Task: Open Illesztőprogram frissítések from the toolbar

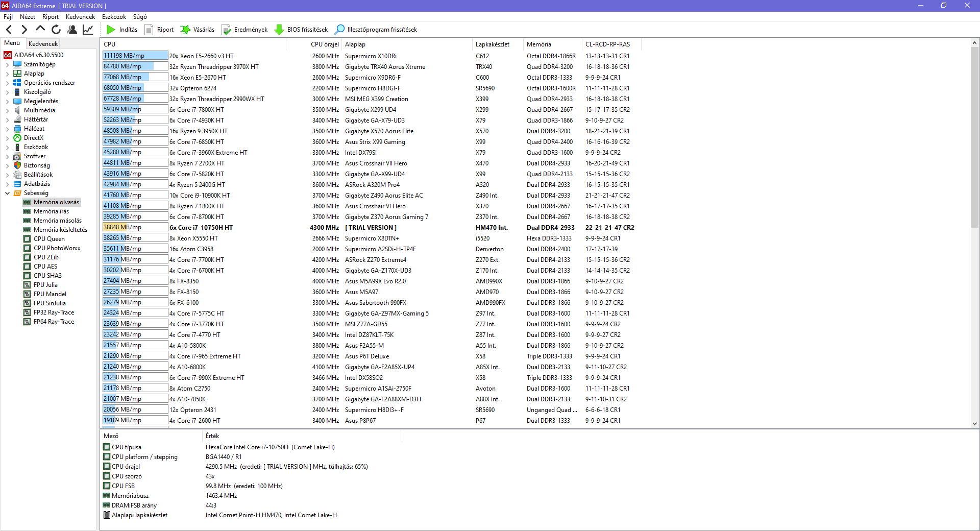Action: pyautogui.click(x=376, y=30)
